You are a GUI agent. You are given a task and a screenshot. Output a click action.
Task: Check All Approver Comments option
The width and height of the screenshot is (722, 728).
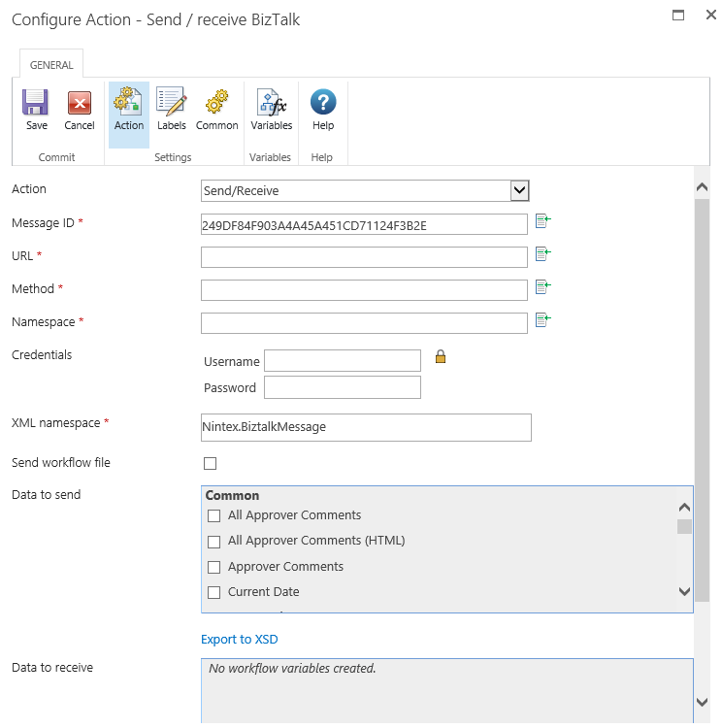coord(214,515)
